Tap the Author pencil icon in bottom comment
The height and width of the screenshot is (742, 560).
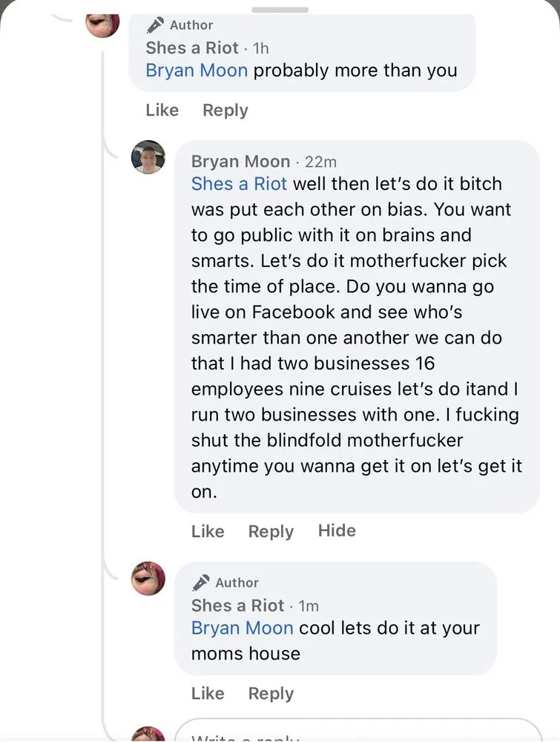(x=200, y=582)
